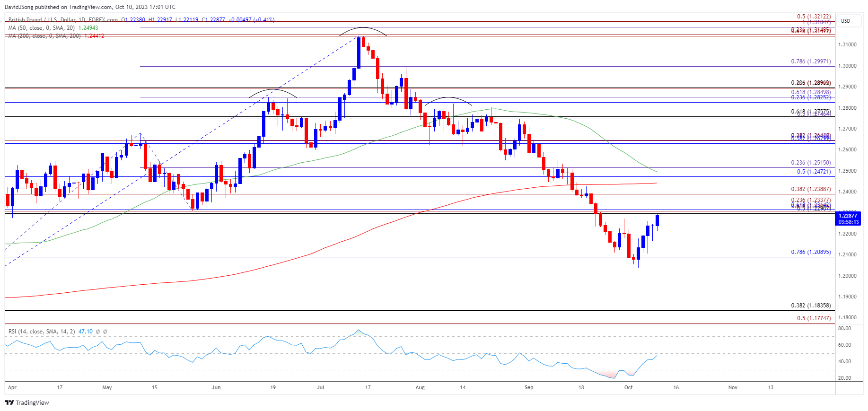Click the current price label 1.22877
This screenshot has height=411, width=868.
849,216
